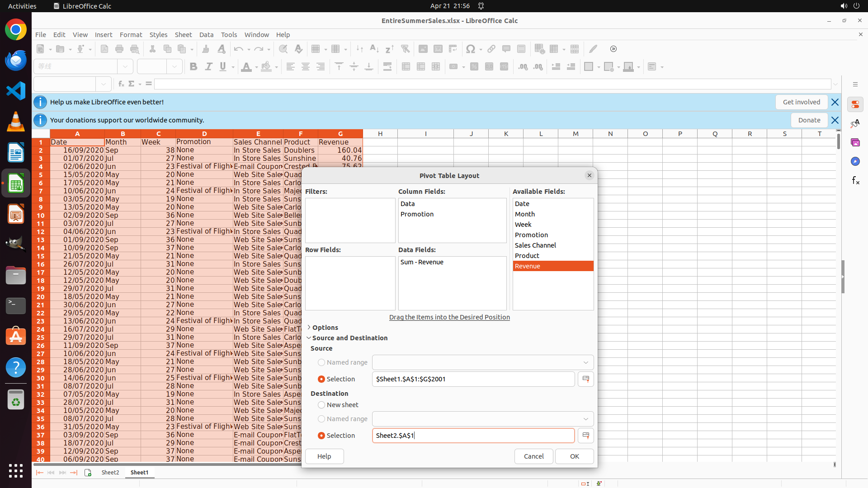Click the add new sheet icon

coord(88,473)
